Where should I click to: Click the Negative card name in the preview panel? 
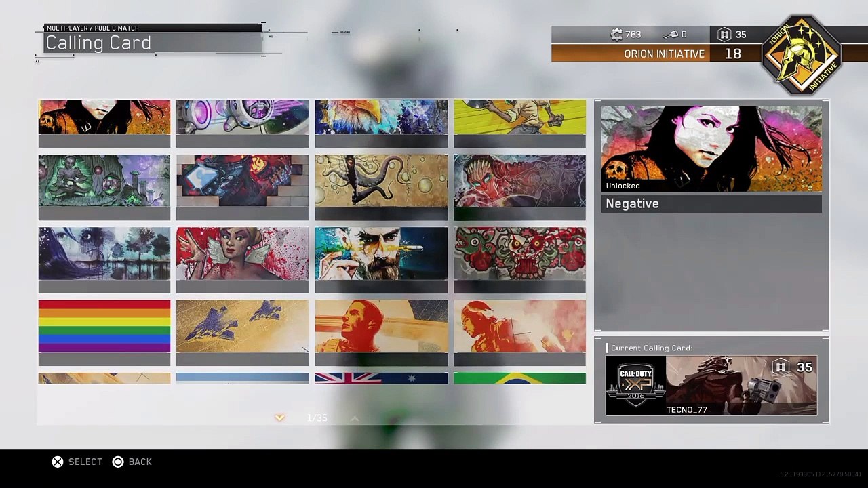pyautogui.click(x=632, y=203)
